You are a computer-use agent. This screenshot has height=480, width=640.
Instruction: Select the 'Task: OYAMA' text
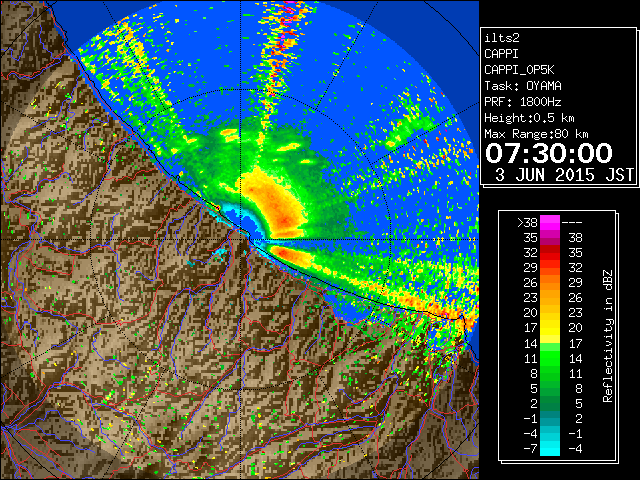pos(523,86)
